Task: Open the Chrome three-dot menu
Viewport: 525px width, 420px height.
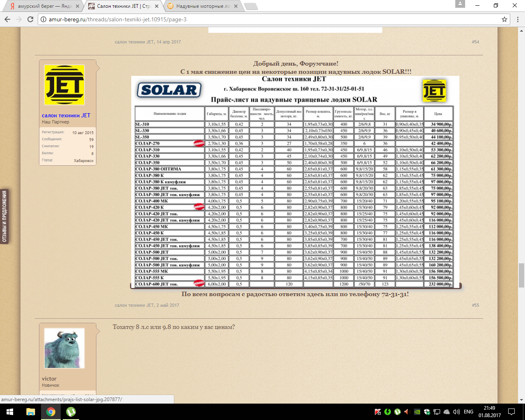Action: pos(518,19)
